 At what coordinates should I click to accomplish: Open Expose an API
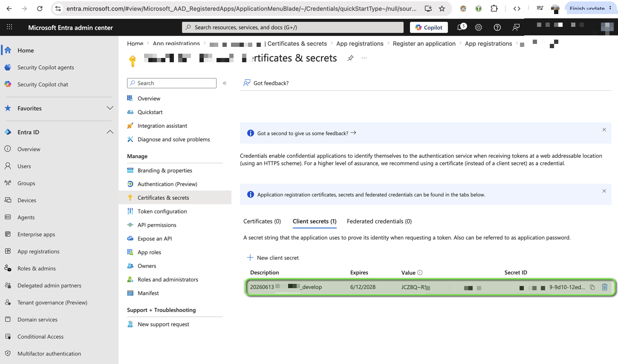tap(155, 239)
